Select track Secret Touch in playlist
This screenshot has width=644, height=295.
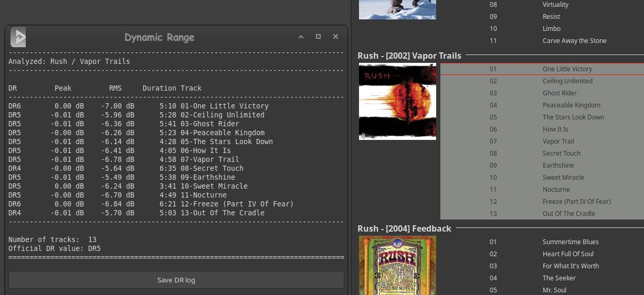click(542, 153)
